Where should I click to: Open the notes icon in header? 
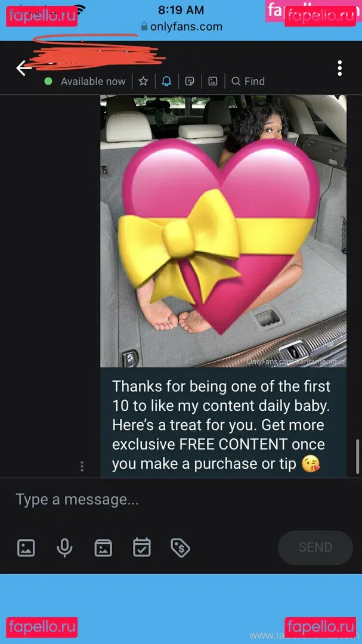click(190, 81)
